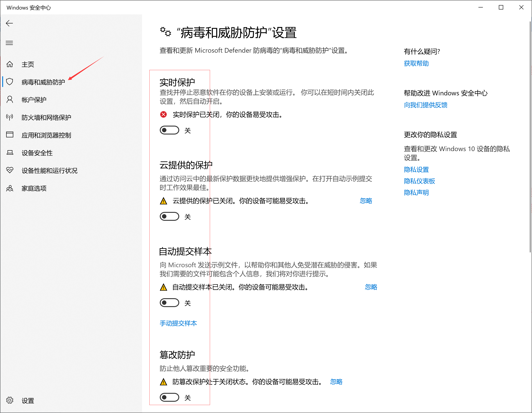Expand the hamburger navigation menu
Screen dimensions: 532x413
pyautogui.click(x=10, y=43)
